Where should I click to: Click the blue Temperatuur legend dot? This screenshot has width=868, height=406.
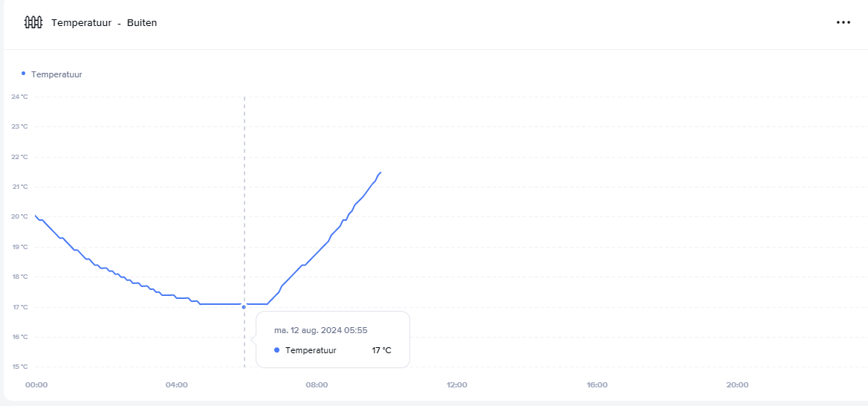[x=23, y=73]
